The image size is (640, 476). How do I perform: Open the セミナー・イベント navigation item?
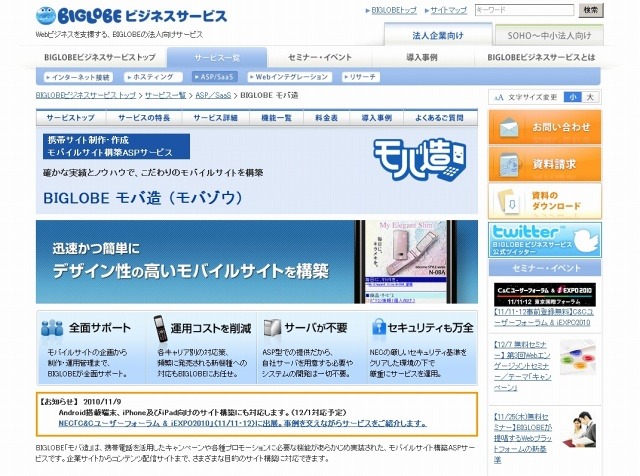(x=320, y=58)
